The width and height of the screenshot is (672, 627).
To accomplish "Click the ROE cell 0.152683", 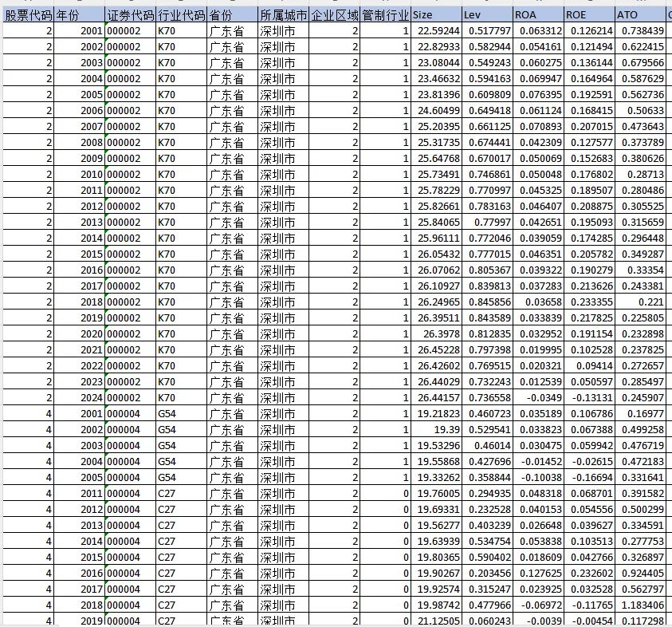I will (x=589, y=158).
